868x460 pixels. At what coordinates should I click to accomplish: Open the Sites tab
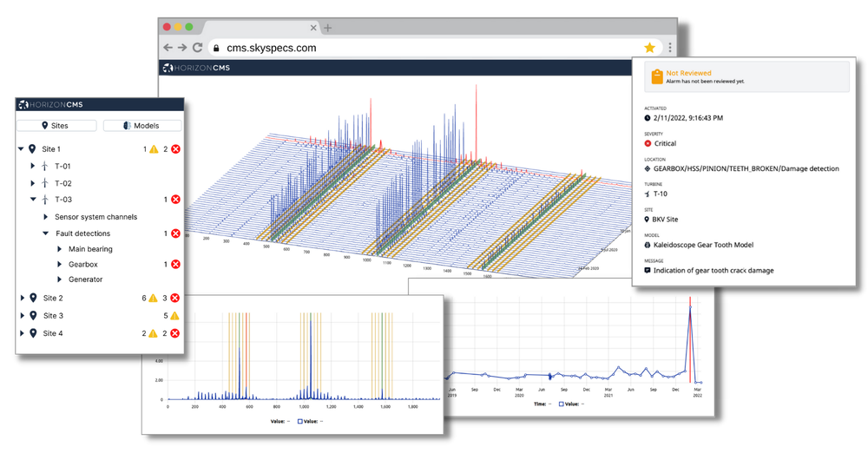tap(56, 126)
